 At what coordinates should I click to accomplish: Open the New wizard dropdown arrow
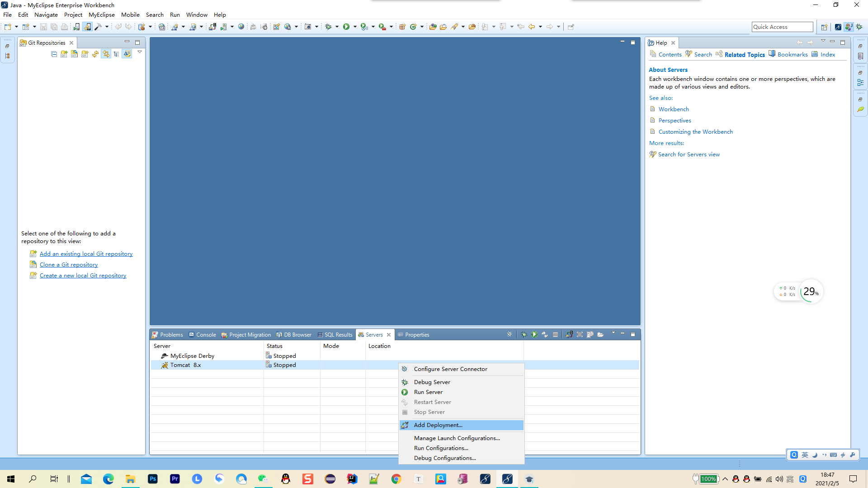[x=16, y=27]
